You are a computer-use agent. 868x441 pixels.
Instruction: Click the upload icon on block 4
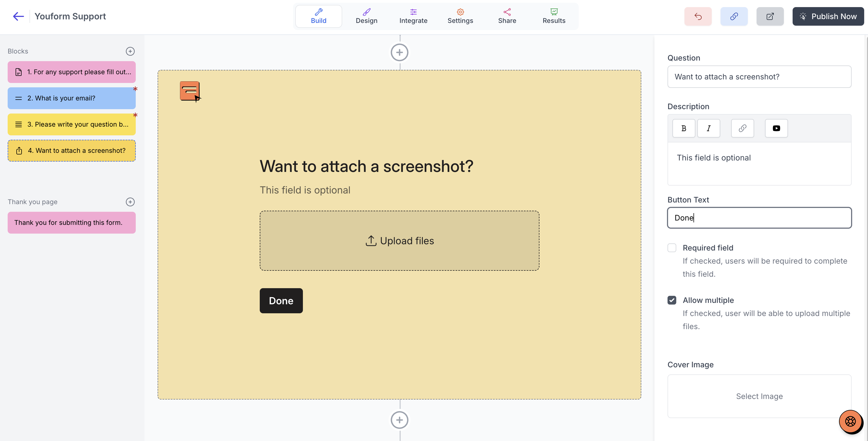pos(19,150)
